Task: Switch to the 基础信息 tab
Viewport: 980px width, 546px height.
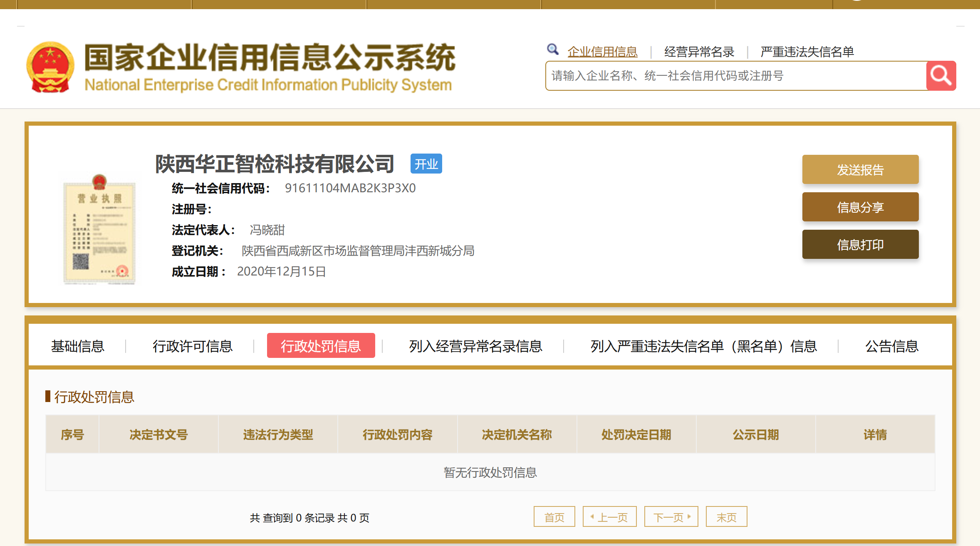Action: pos(78,346)
